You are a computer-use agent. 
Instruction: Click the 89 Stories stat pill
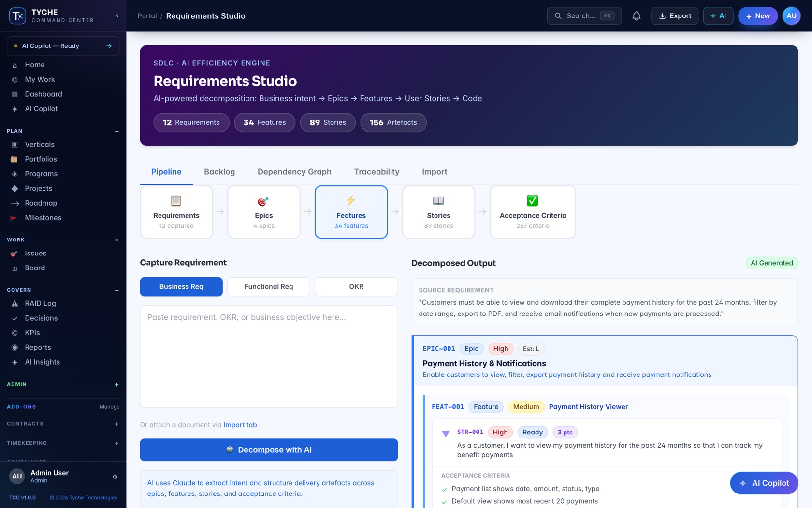click(x=328, y=122)
